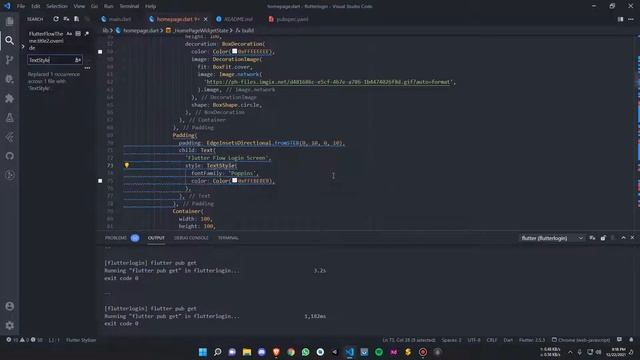Switch to main.dart tab
Viewport: 640px width, 360px height.
tap(120, 19)
